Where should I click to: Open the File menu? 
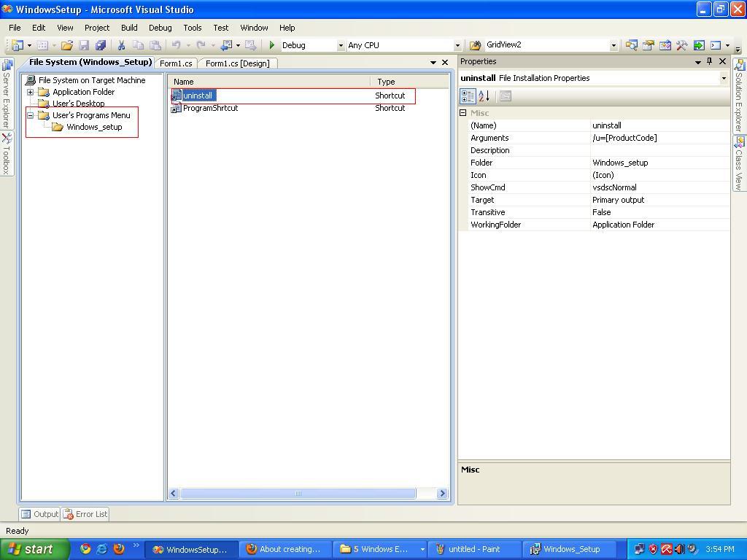15,28
